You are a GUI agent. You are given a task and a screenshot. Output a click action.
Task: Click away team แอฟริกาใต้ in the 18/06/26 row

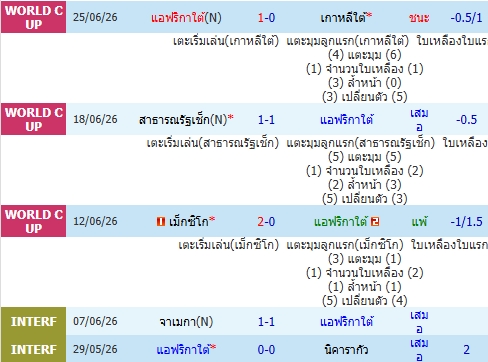346,119
